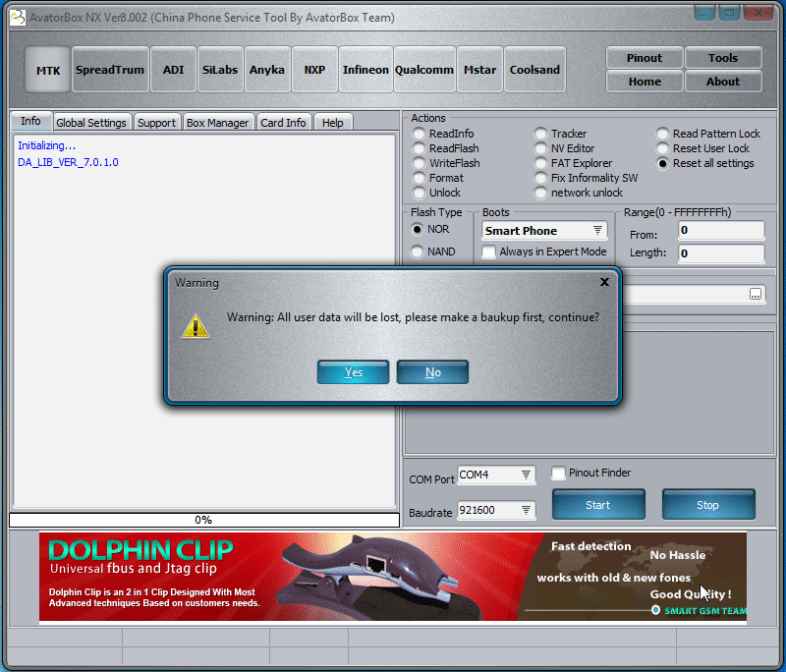786x672 pixels.
Task: Click the yellow warning triangle icon
Action: click(x=196, y=326)
